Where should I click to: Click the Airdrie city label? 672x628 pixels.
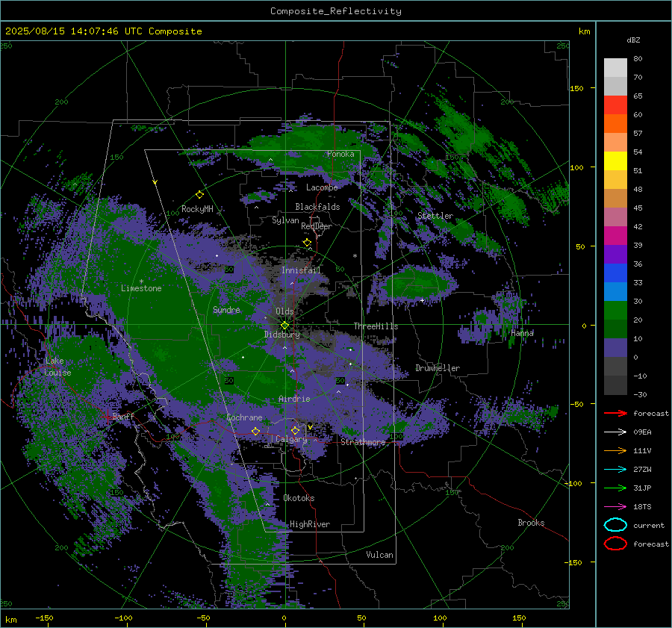tap(294, 399)
